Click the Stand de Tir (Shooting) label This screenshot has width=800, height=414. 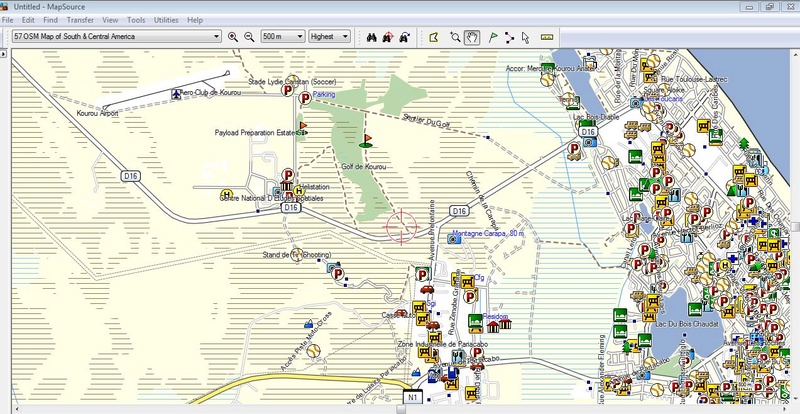[296, 254]
